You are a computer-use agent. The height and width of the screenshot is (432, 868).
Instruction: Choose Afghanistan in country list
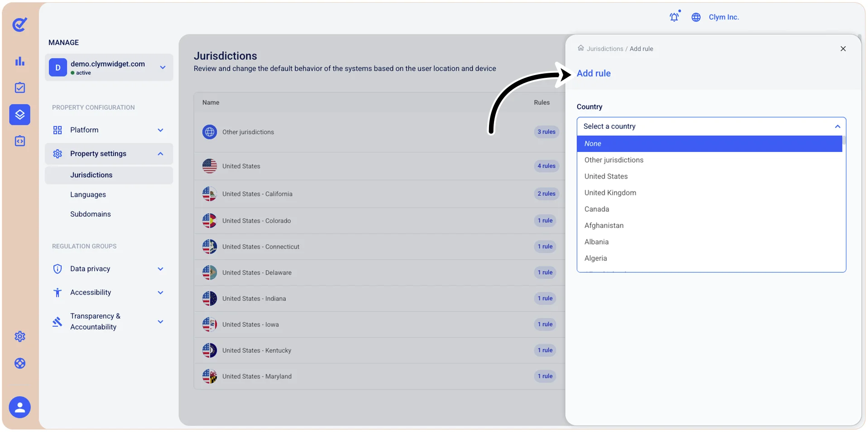pyautogui.click(x=709, y=225)
